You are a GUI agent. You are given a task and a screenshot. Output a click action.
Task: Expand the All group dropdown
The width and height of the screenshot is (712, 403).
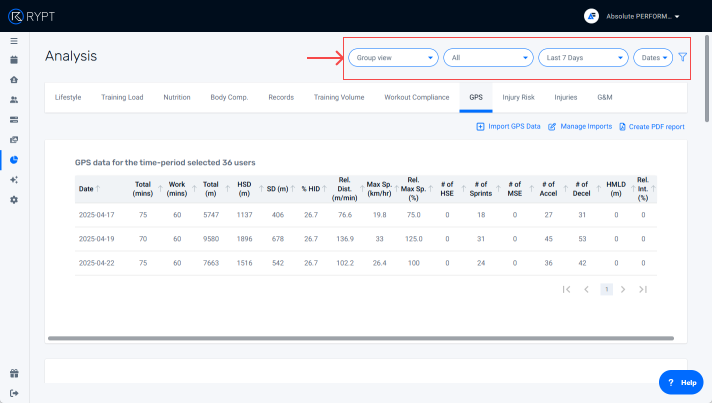tap(488, 58)
